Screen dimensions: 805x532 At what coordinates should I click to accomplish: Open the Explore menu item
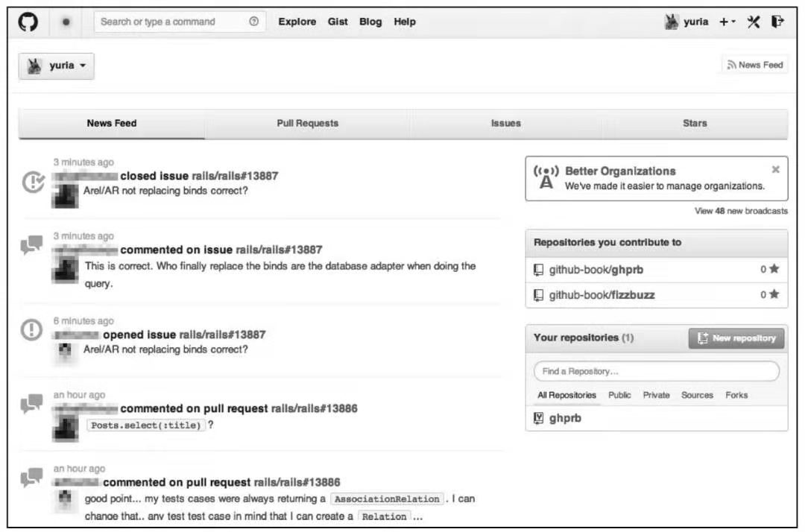pyautogui.click(x=297, y=22)
